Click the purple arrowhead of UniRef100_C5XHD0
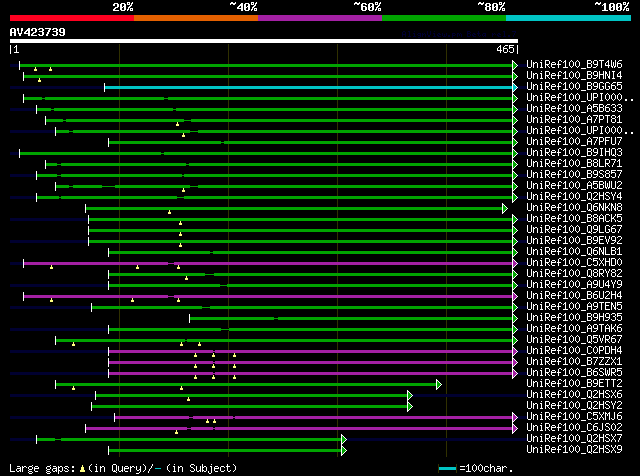This screenshot has width=640, height=476. coord(515,263)
